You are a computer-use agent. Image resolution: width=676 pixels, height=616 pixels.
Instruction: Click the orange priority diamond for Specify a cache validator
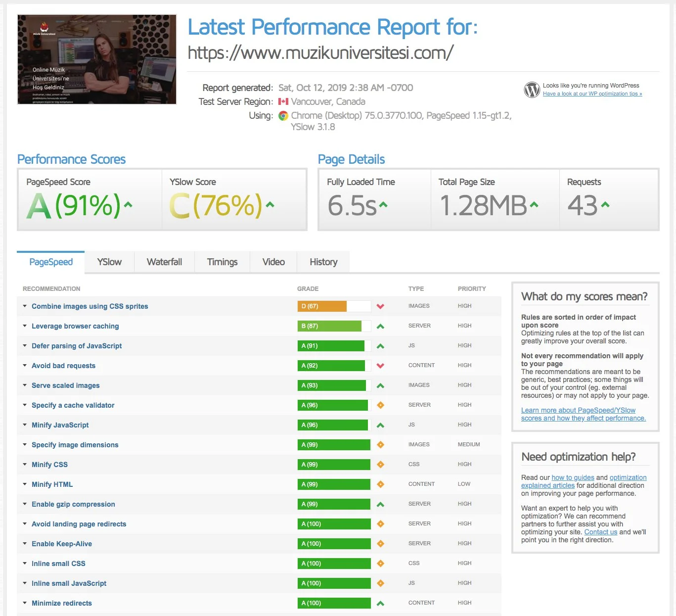pyautogui.click(x=380, y=405)
